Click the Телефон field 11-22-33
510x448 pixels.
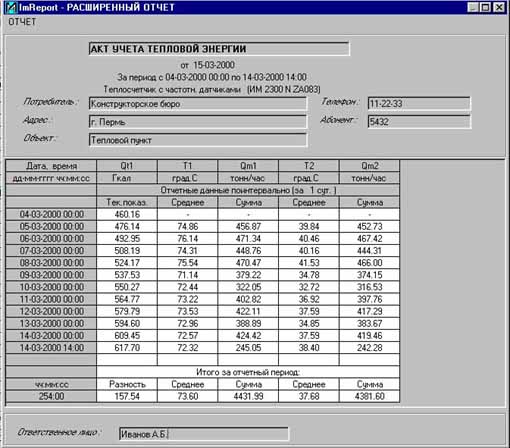pyautogui.click(x=419, y=104)
